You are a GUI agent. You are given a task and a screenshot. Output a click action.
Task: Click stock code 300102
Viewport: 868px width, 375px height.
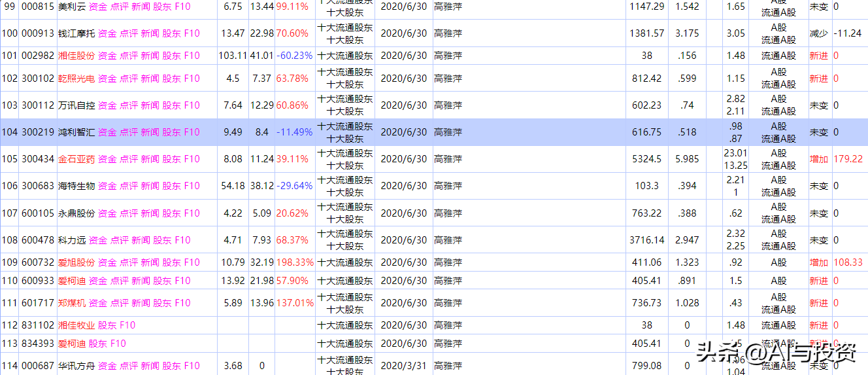tap(38, 79)
